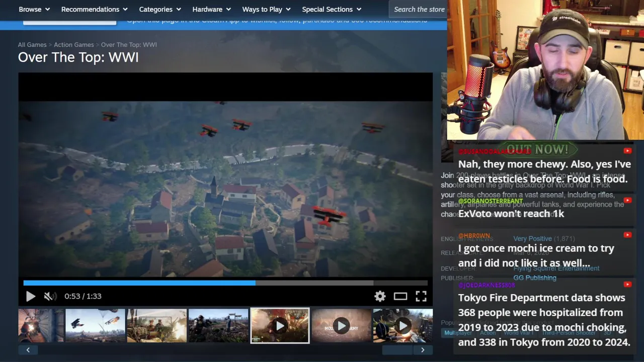Click the Search the store field
644x362 pixels.
[419, 9]
